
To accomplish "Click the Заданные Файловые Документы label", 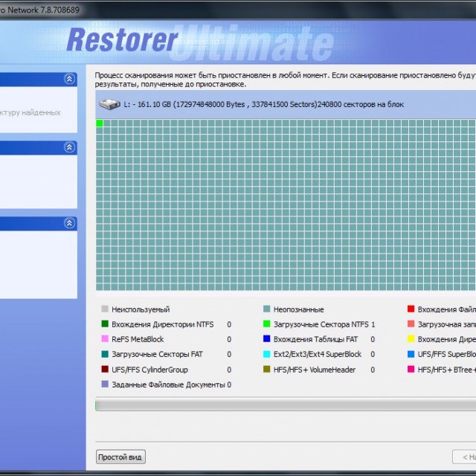I will pyautogui.click(x=169, y=385).
